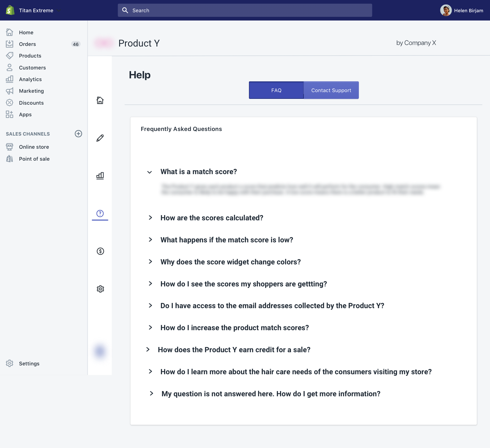Select the question mark help icon
The height and width of the screenshot is (448, 490).
coord(100,213)
